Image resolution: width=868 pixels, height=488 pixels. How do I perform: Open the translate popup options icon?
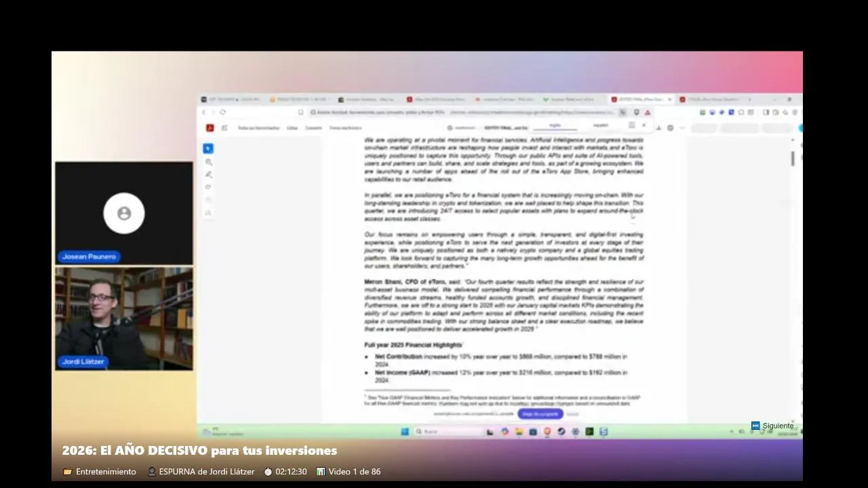point(631,125)
